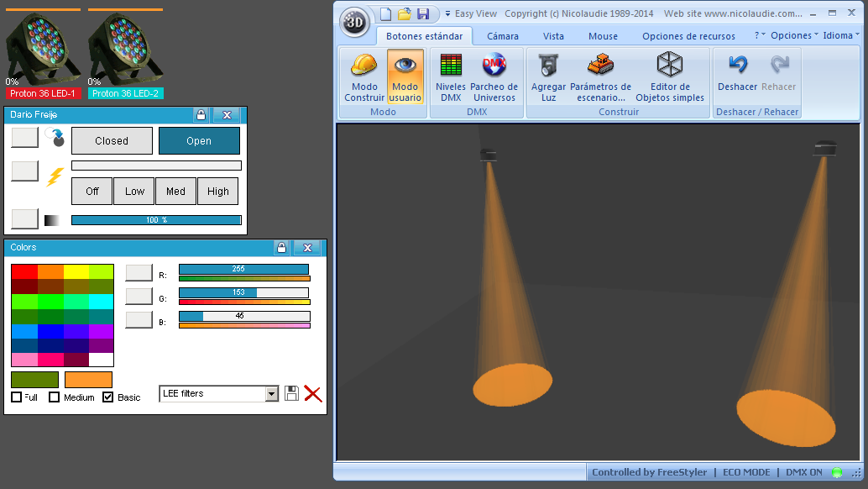868x489 pixels.
Task: Click the Open shutter button
Action: click(199, 140)
